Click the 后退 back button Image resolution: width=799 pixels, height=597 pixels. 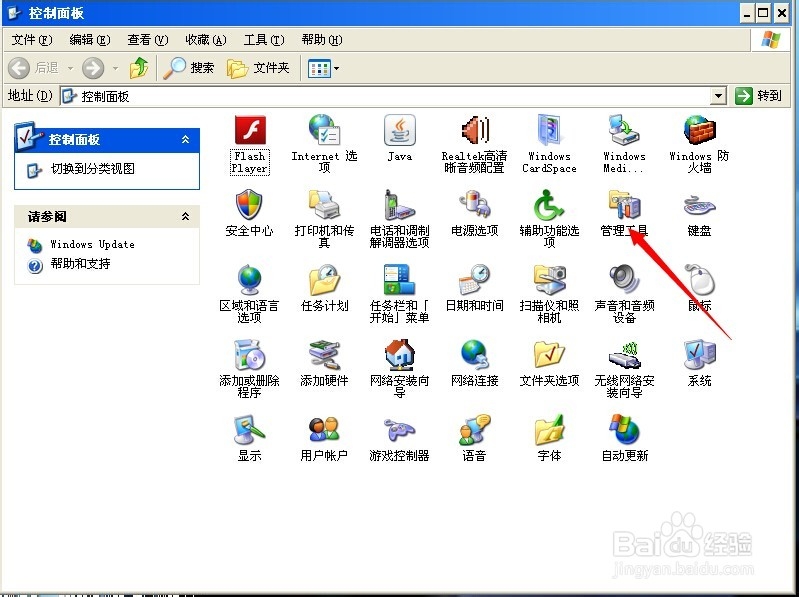(34, 68)
